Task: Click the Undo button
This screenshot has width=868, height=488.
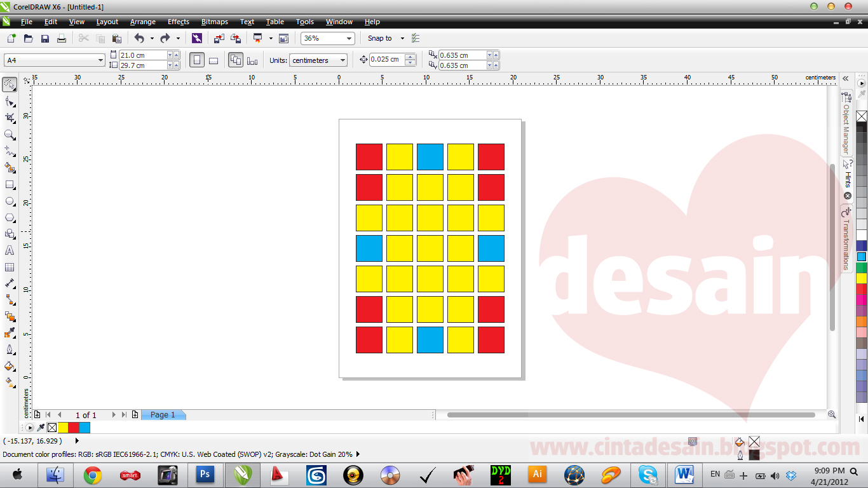Action: [139, 38]
